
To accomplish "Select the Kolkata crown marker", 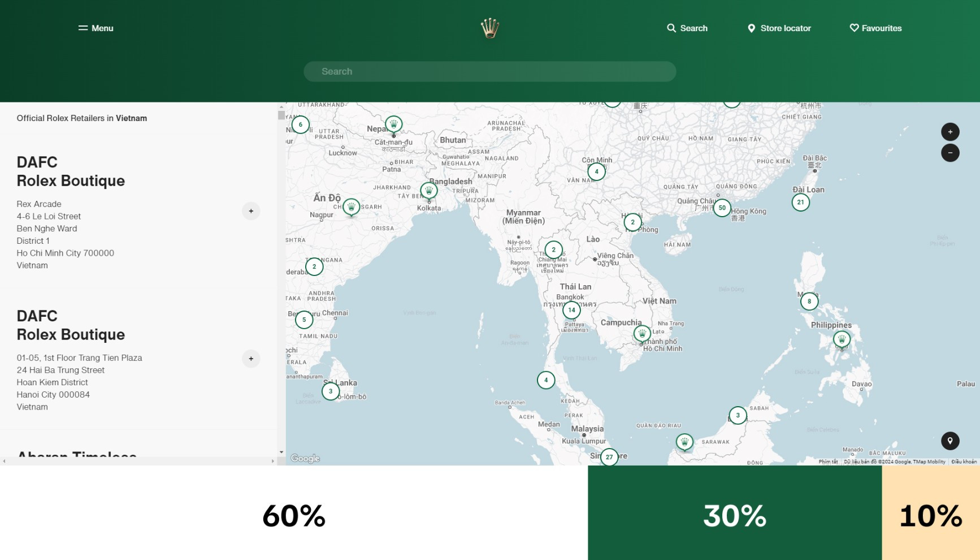I will (429, 191).
